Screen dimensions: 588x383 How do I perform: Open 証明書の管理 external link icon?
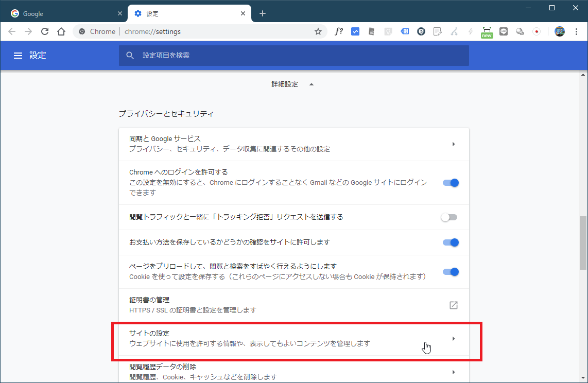(x=453, y=305)
